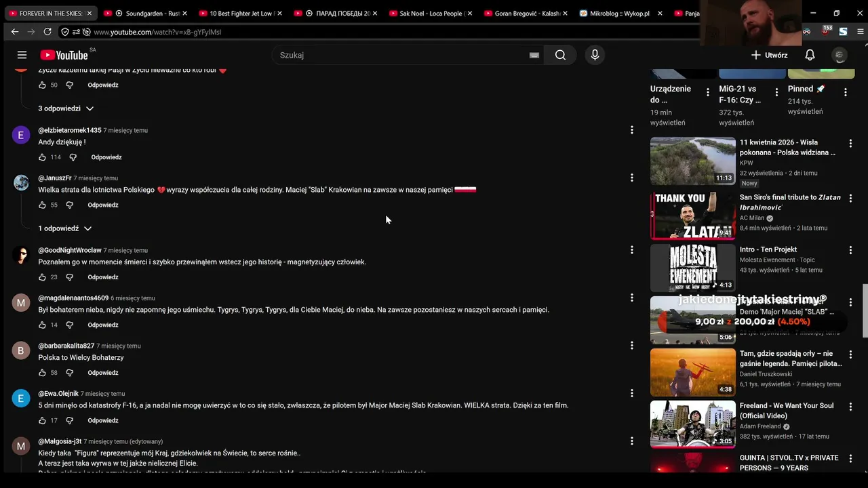The width and height of the screenshot is (868, 488).
Task: Click the page vertical scrollbar thumb
Action: pyautogui.click(x=864, y=310)
